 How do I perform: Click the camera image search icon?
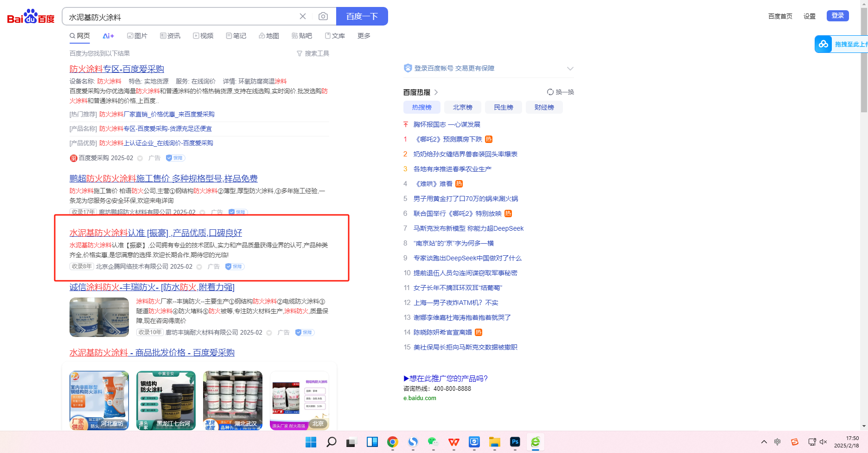click(x=323, y=17)
